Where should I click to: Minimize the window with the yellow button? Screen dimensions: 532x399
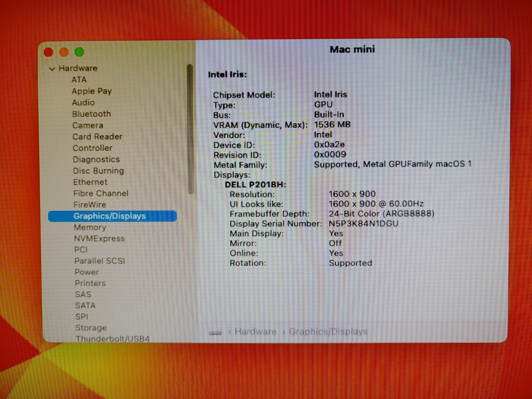point(64,52)
